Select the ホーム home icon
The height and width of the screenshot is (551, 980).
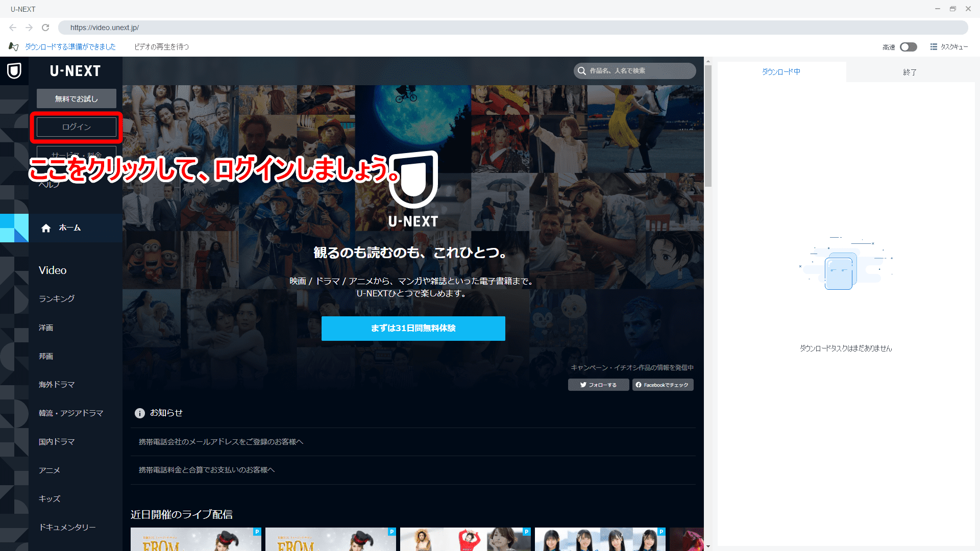[46, 228]
